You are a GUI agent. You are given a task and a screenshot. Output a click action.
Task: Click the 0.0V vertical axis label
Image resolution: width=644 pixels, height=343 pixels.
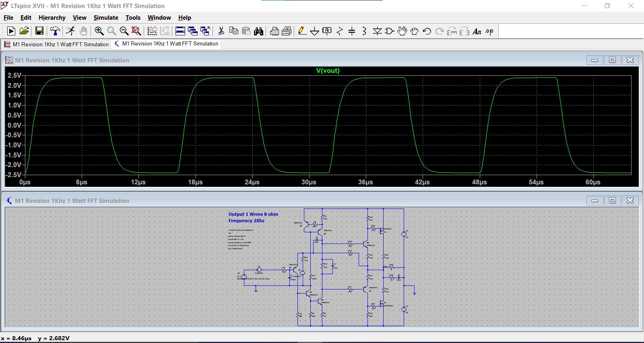pos(14,125)
